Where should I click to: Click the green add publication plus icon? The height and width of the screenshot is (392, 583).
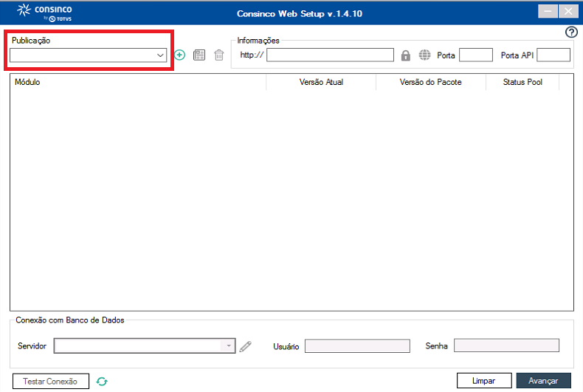(179, 55)
